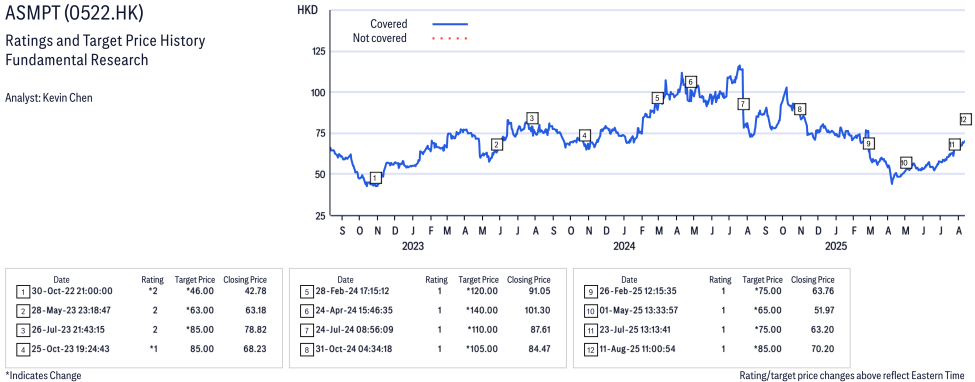Image resolution: width=975 pixels, height=382 pixels.
Task: Click boxed number 5 in second table
Action: pyautogui.click(x=306, y=291)
